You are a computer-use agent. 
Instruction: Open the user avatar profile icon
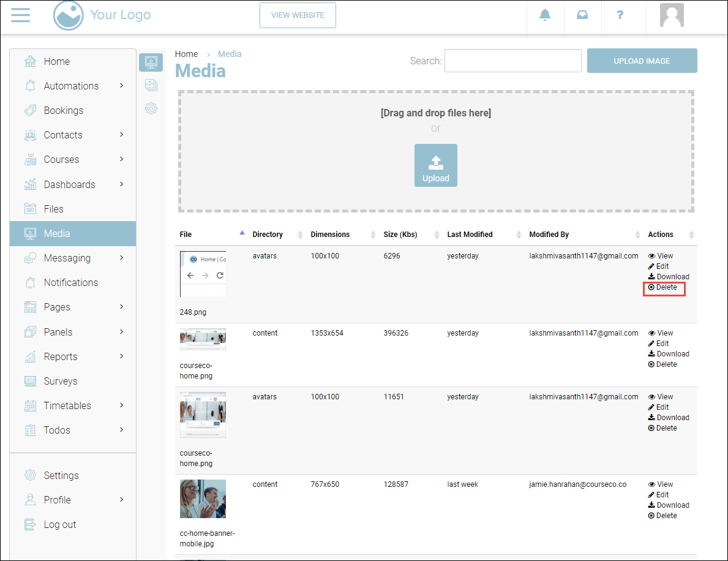point(672,15)
